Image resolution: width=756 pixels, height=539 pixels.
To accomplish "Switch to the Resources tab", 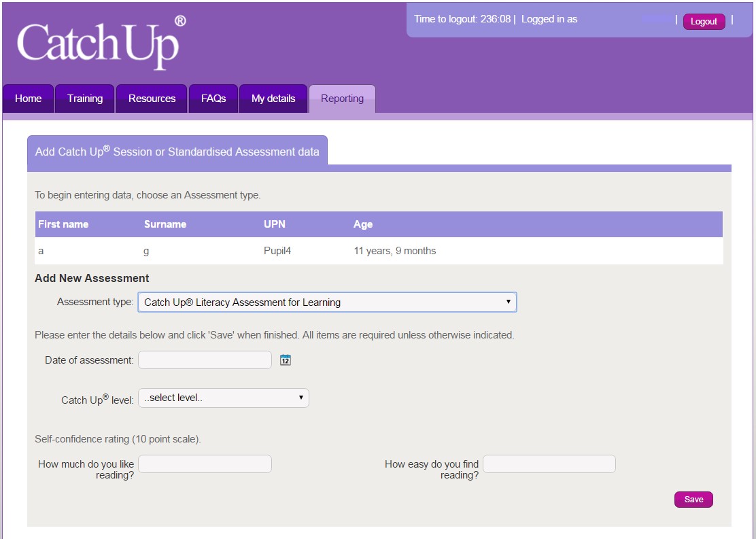I will coord(152,99).
